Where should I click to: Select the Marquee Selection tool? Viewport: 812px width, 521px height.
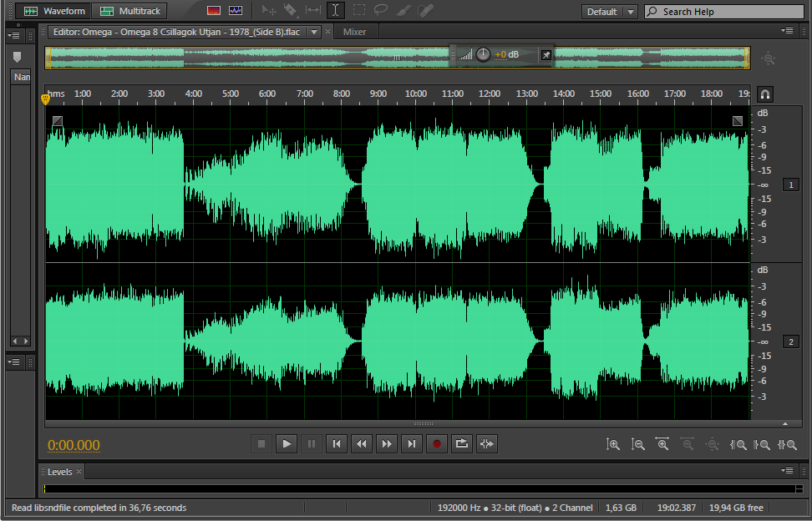[x=359, y=10]
